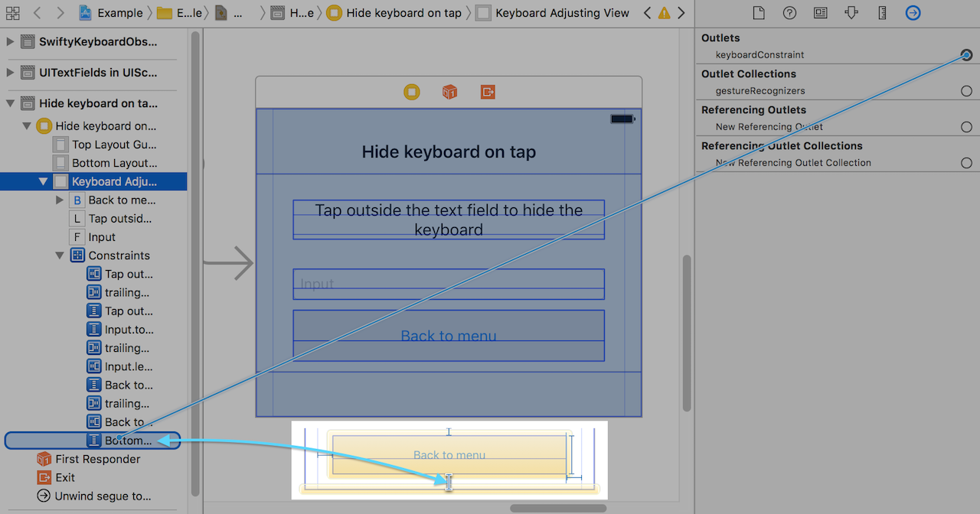Viewport: 980px width, 514px height.
Task: Select the Input text field row
Action: 92,237
